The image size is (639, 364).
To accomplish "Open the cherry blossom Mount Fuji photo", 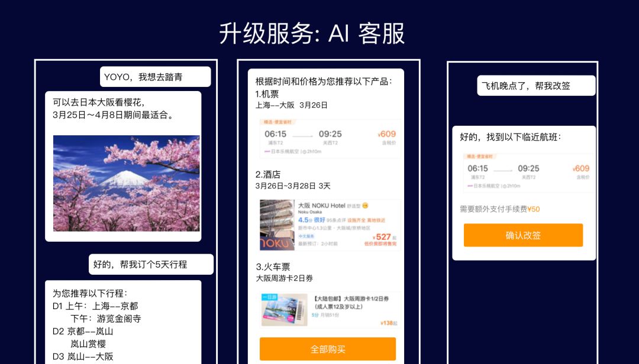I will point(127,183).
